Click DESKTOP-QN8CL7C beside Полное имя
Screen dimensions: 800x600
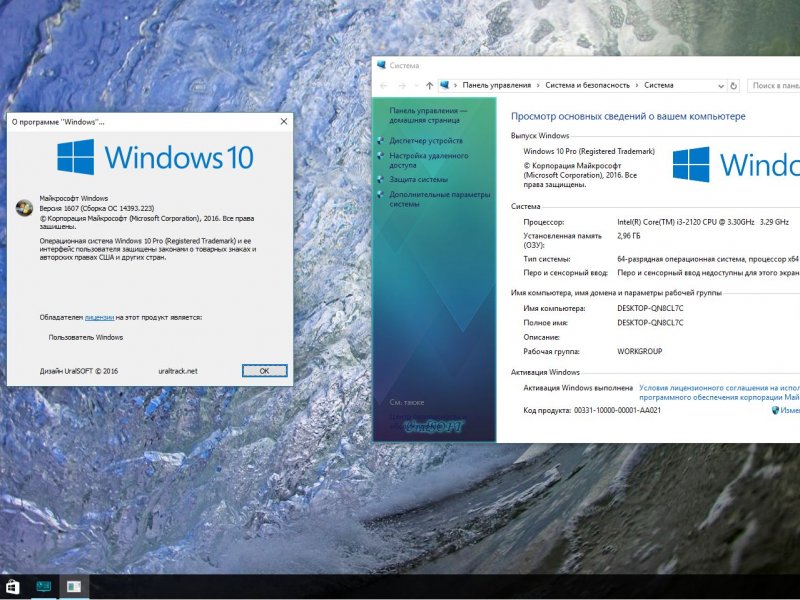(x=650, y=322)
